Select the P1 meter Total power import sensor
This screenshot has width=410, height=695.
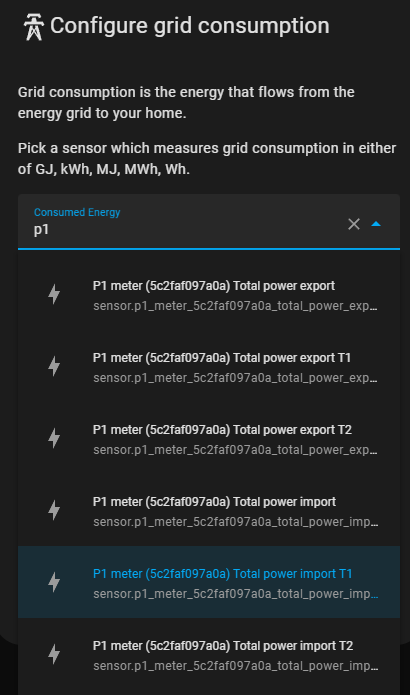coord(209,511)
